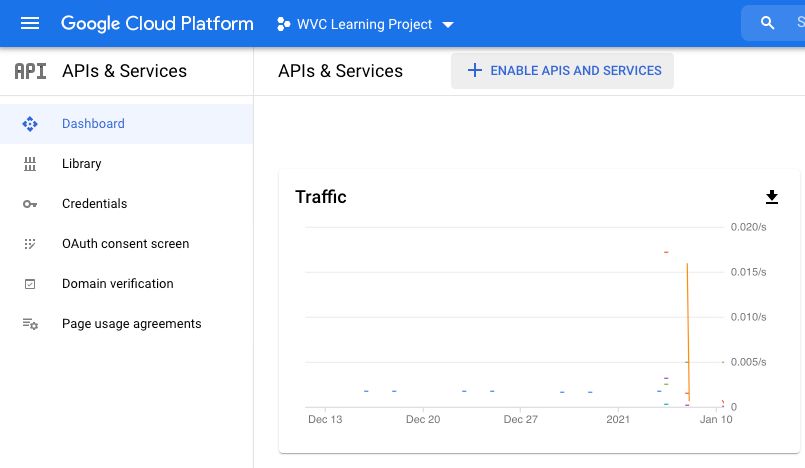
Task: Click the OAuth consent screen dots icon
Action: [30, 244]
